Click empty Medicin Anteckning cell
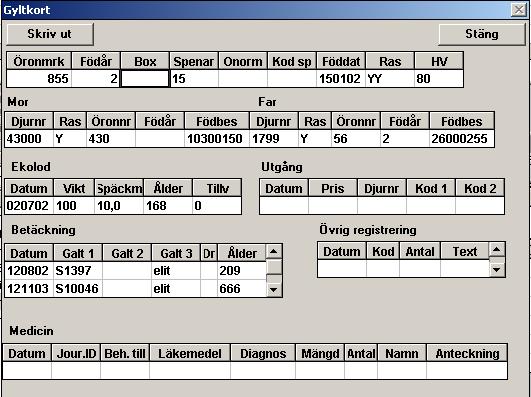Image resolution: width=531 pixels, height=397 pixels. pyautogui.click(x=467, y=370)
